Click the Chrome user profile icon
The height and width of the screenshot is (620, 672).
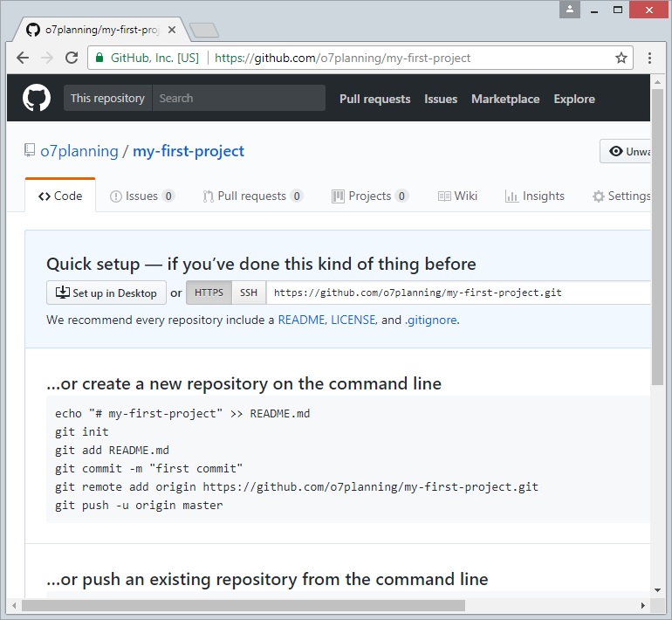pyautogui.click(x=570, y=10)
